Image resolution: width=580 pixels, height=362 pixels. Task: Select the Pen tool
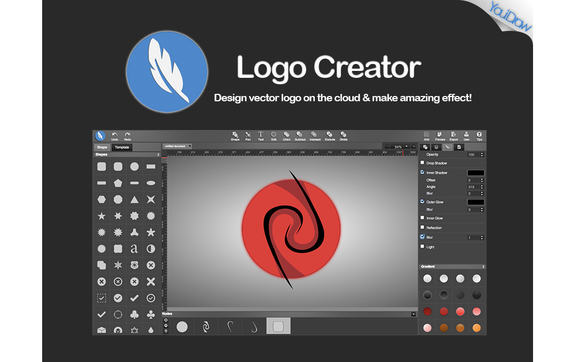tap(248, 136)
